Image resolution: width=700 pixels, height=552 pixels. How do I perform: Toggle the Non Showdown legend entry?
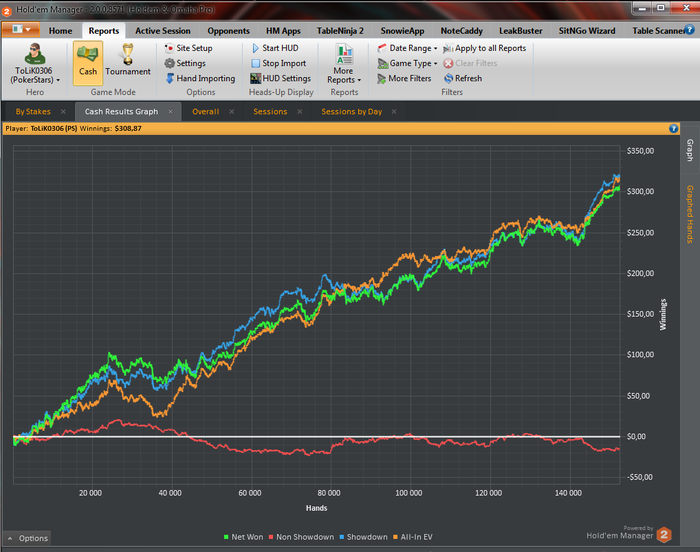click(x=301, y=537)
